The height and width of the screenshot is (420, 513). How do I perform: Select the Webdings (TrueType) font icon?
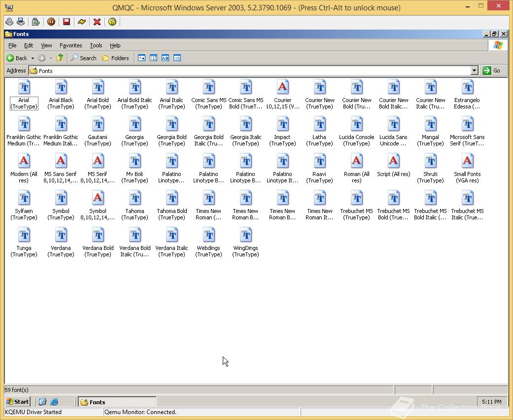pos(209,235)
